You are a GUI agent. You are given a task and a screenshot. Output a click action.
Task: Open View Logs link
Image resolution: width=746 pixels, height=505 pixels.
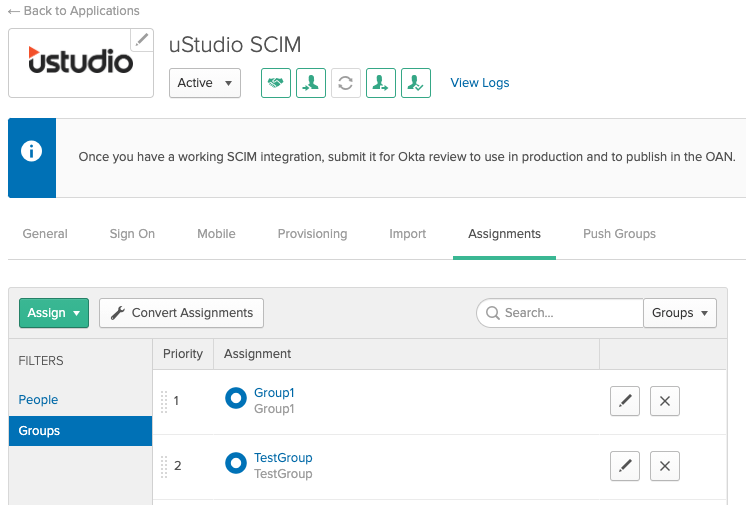[x=480, y=83]
